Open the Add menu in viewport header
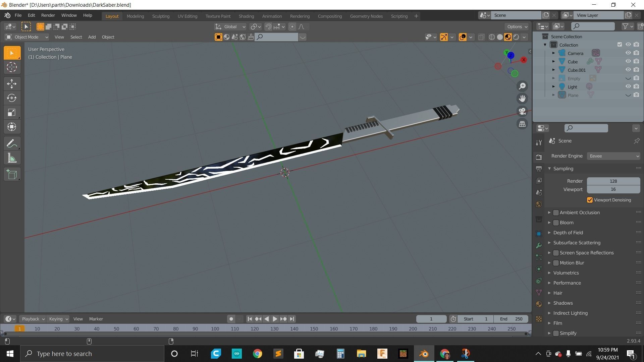Screen dimensions: 644x362 click(92, 37)
